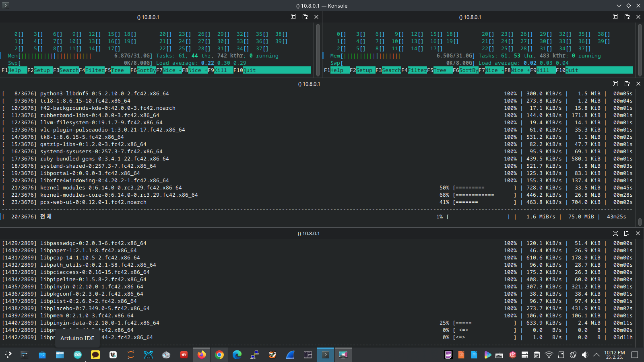Open the firewall brick-wall tray icon
This screenshot has height=362, width=644.
click(x=525, y=355)
